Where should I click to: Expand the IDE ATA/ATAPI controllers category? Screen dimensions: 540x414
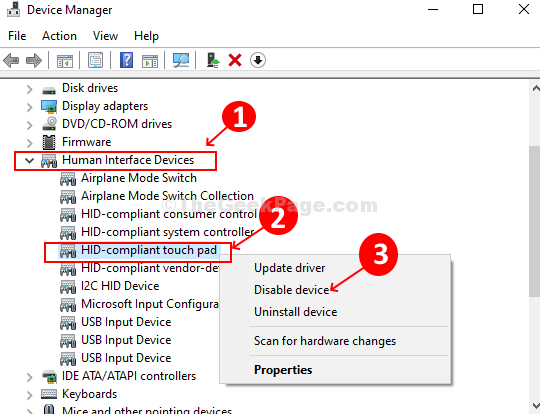point(30,377)
